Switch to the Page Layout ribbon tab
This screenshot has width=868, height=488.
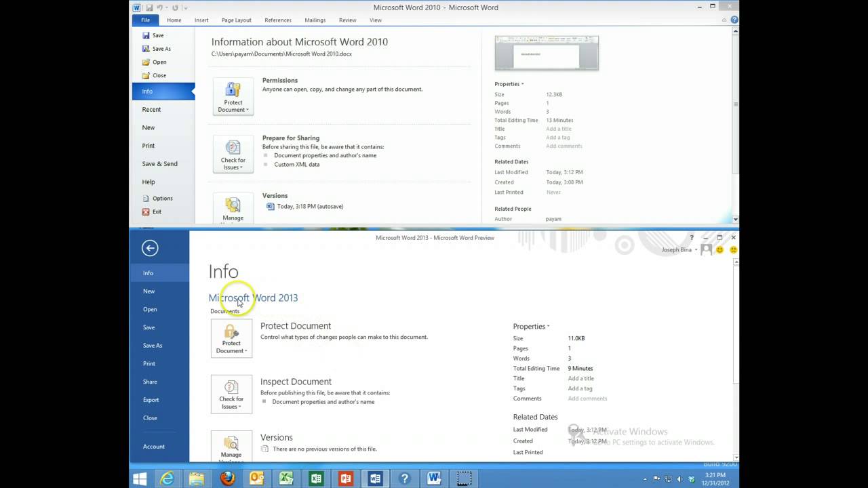click(236, 20)
